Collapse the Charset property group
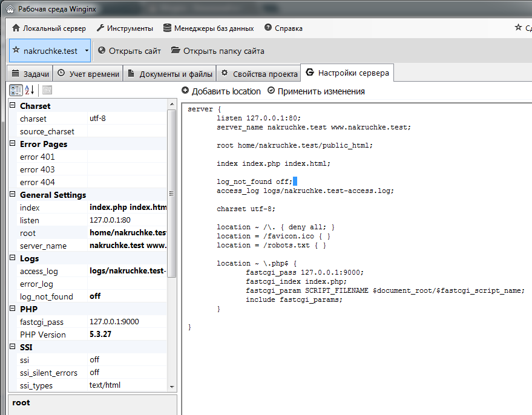Viewport: 532px width, 415px height. pos(12,106)
